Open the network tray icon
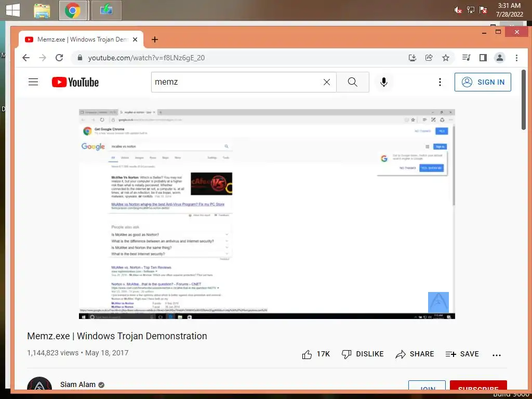532x399 pixels. 470,10
